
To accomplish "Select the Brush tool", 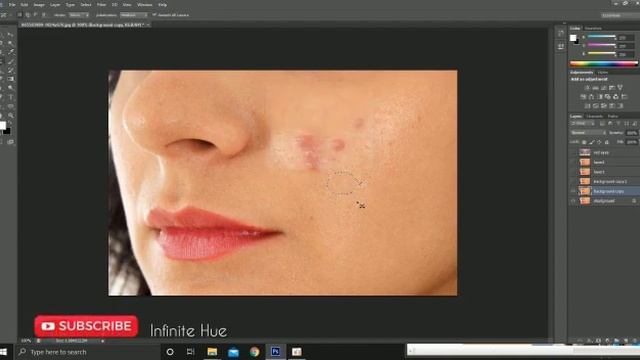I will click(x=11, y=62).
